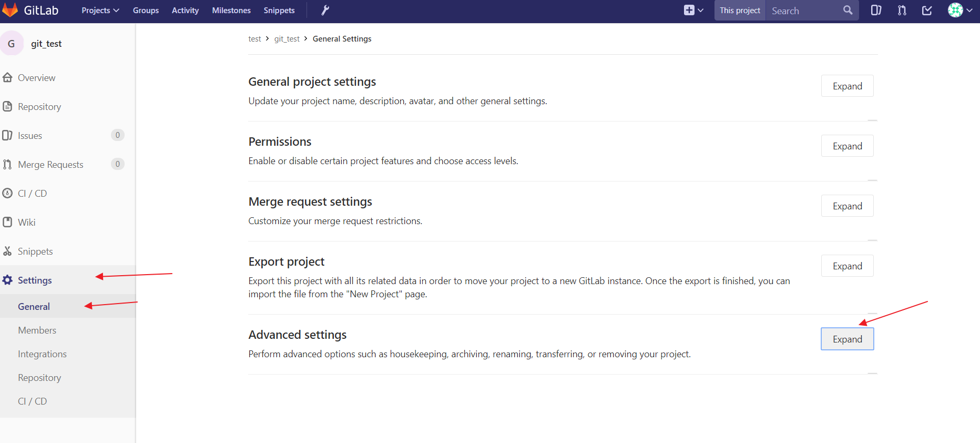The image size is (980, 443).
Task: Open Overview in the project sidebar
Action: pyautogui.click(x=36, y=78)
